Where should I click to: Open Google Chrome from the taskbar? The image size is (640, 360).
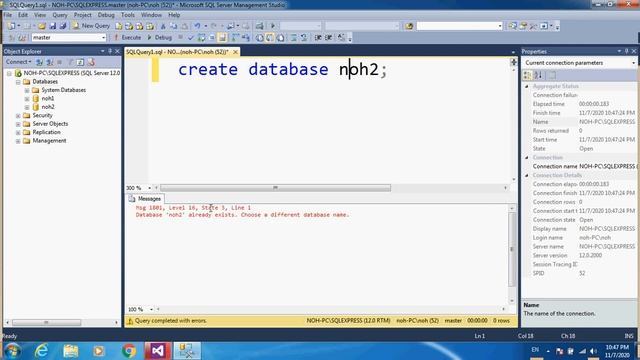click(x=129, y=351)
